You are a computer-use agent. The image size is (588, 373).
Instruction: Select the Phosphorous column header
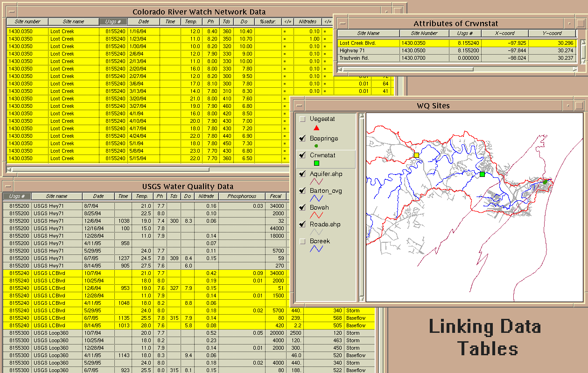(x=242, y=197)
